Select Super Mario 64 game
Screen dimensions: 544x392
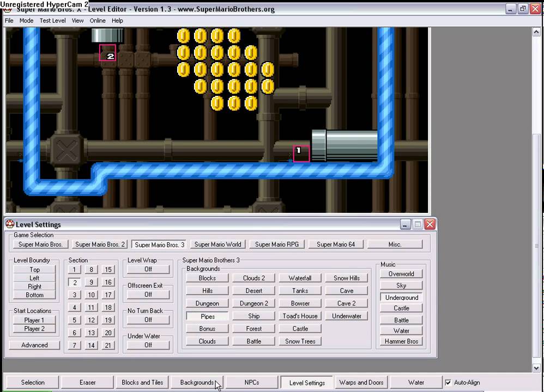335,244
